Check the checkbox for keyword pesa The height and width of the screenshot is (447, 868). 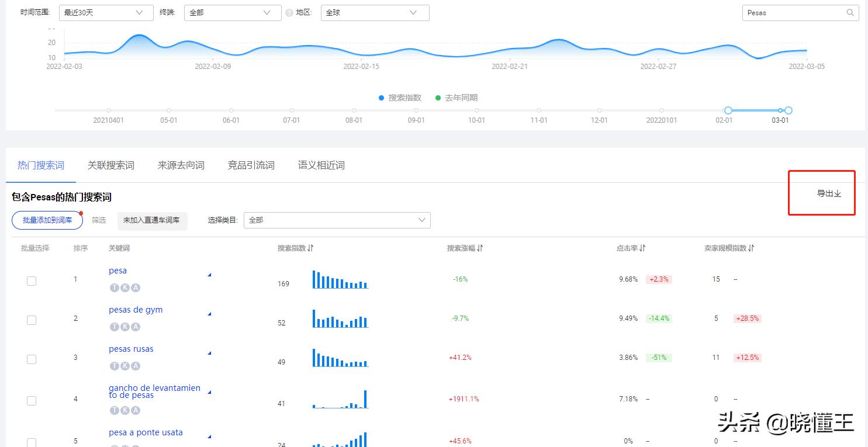(32, 280)
